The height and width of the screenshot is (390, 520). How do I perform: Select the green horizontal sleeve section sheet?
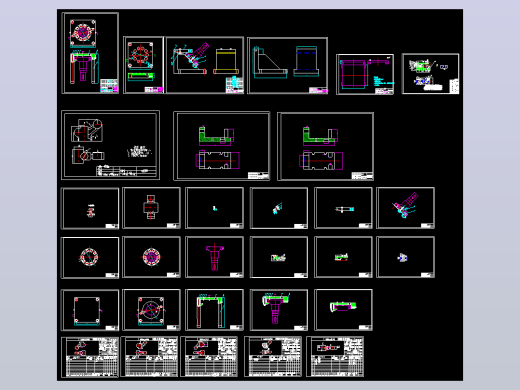click(x=343, y=310)
